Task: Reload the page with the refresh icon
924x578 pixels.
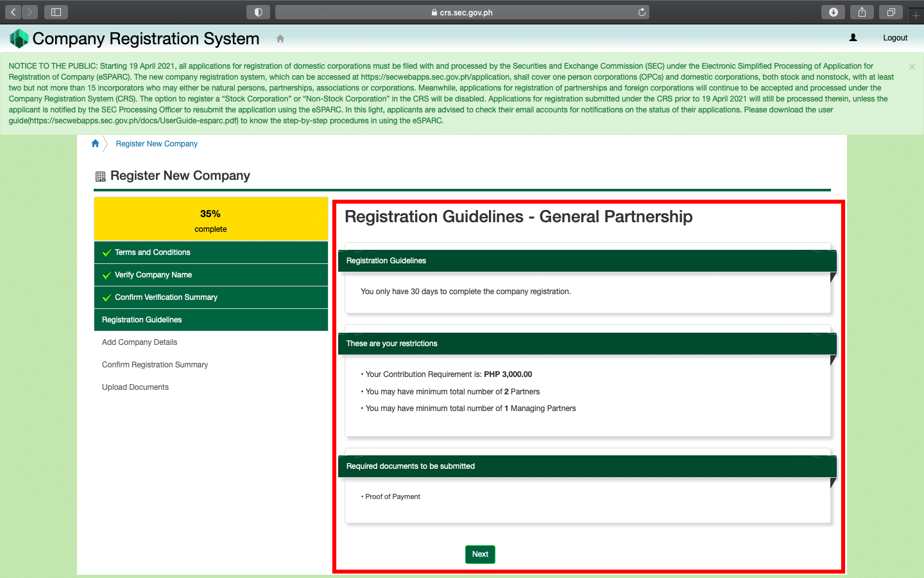Action: point(642,12)
